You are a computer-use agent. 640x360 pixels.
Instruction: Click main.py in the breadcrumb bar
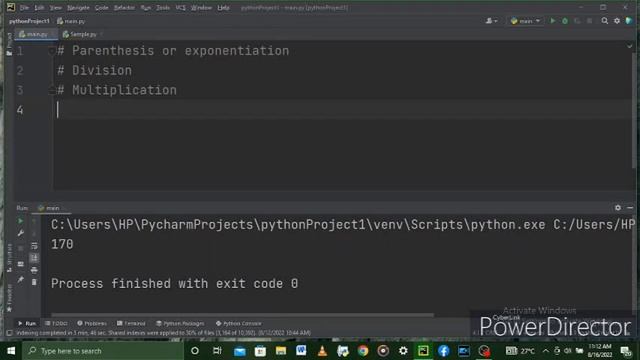click(71, 21)
